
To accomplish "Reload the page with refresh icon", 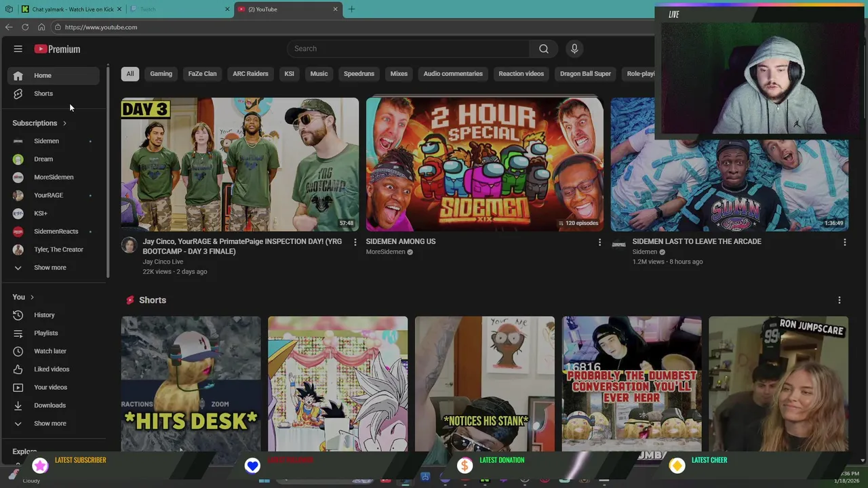I will [25, 27].
